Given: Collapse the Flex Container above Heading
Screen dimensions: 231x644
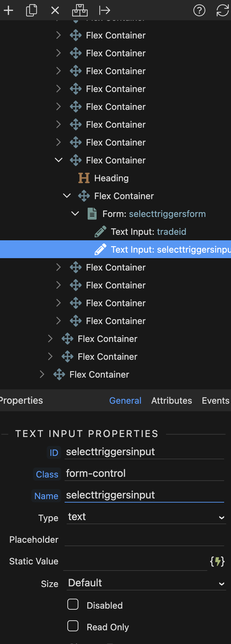Looking at the screenshot, I should pos(59,160).
